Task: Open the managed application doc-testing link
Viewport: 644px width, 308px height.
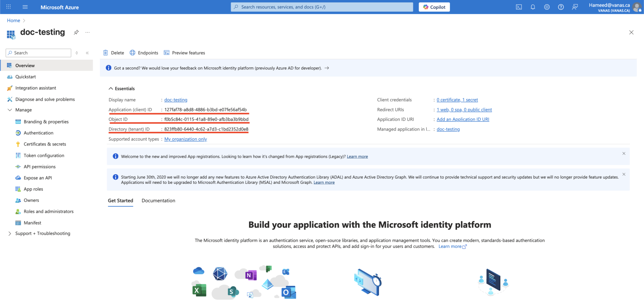Action: coord(448,129)
